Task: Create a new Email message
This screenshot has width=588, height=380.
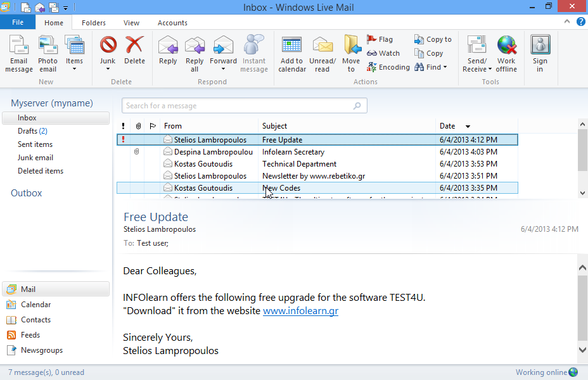Action: 19,54
